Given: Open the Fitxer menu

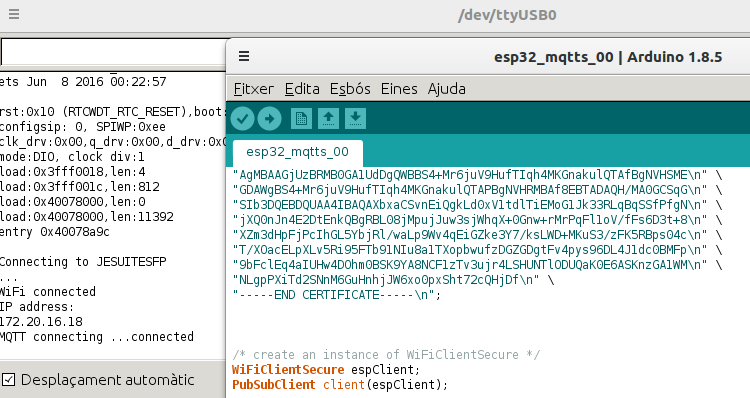Looking at the screenshot, I should (x=254, y=89).
